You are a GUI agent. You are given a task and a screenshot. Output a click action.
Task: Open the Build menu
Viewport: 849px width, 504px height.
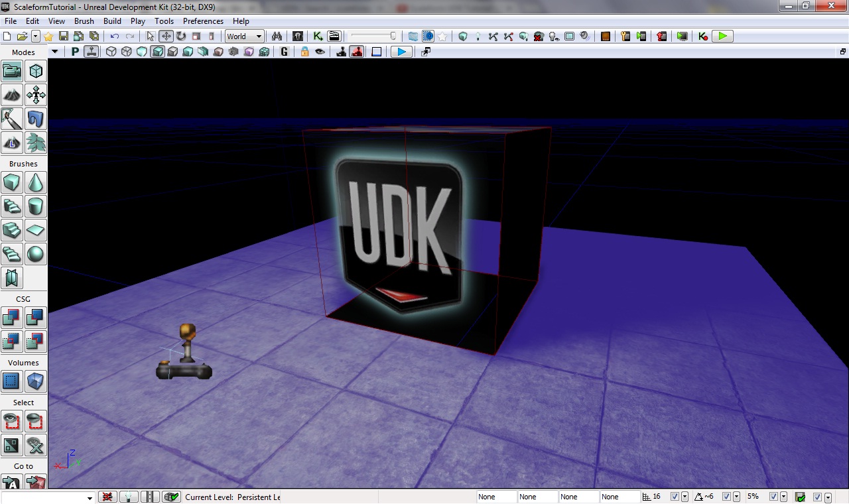(112, 21)
